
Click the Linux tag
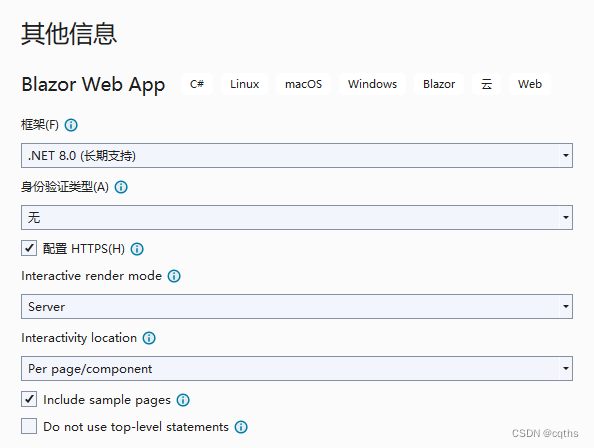pyautogui.click(x=244, y=84)
